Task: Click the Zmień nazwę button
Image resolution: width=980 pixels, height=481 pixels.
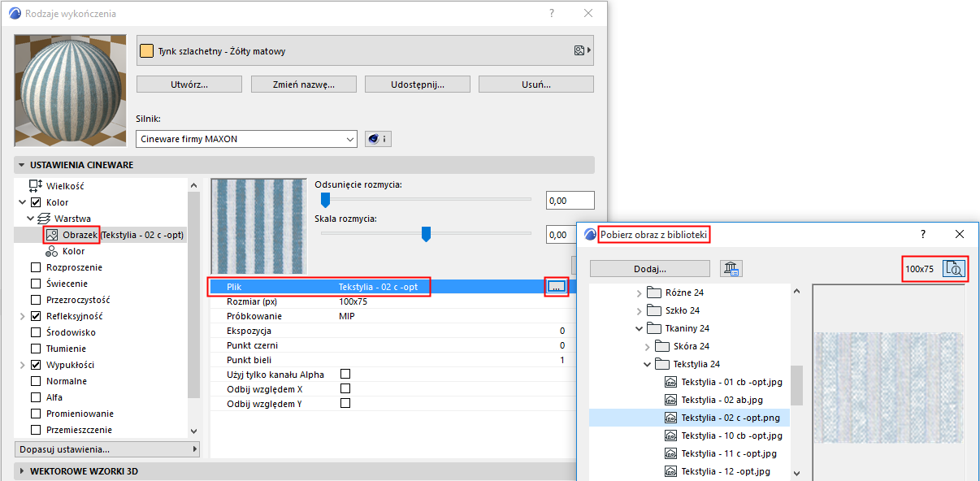Action: pos(304,84)
